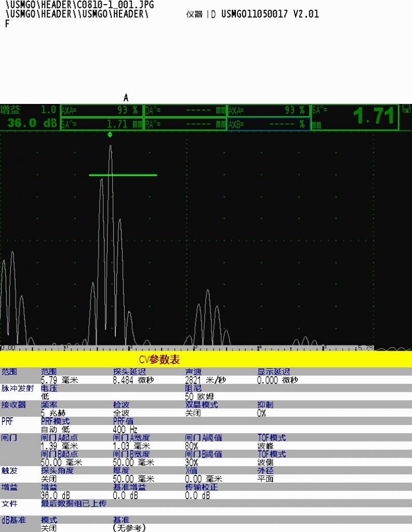The width and height of the screenshot is (412, 532).
Task: Click the X value 0.00 毫米
Action: coord(204,478)
